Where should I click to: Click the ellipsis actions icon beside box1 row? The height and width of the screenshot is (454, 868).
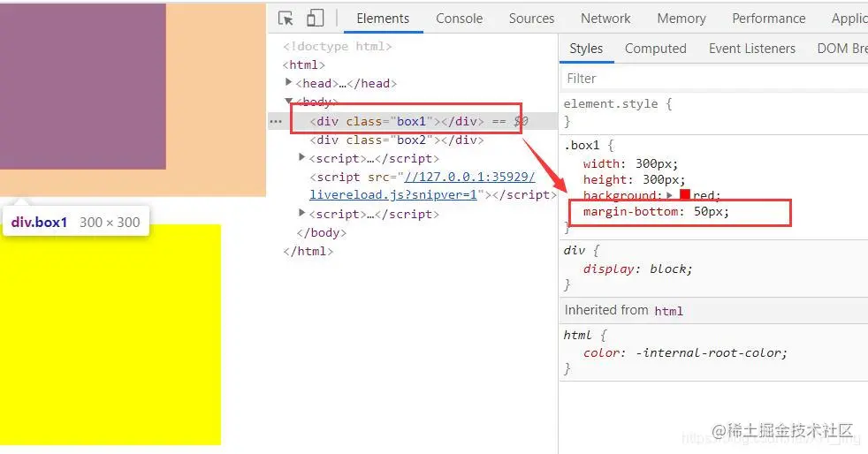(276, 121)
